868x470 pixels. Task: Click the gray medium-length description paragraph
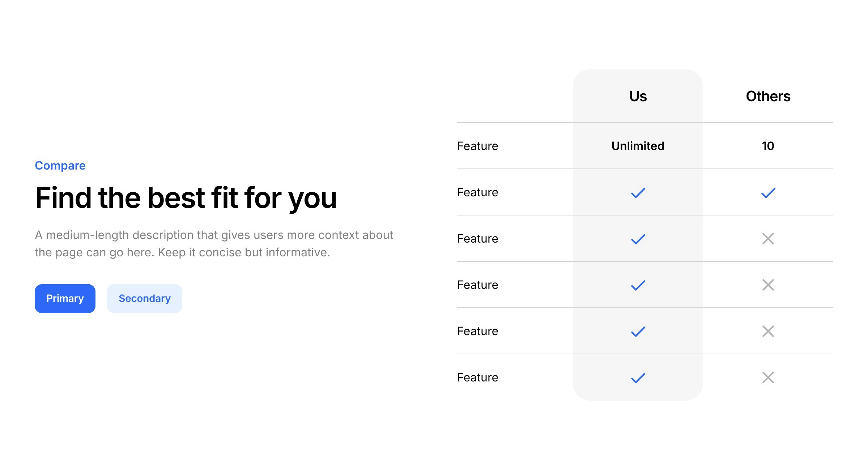(x=213, y=244)
